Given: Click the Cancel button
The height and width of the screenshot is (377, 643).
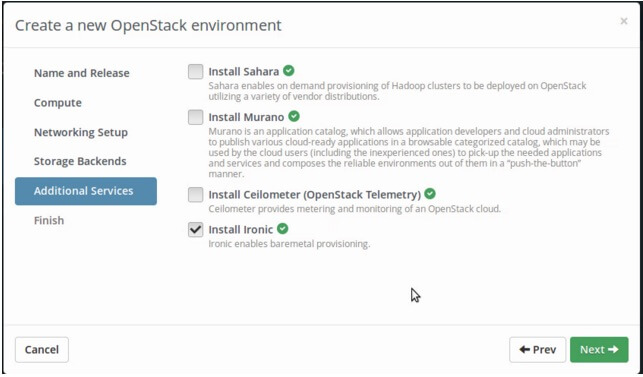Looking at the screenshot, I should coord(42,350).
